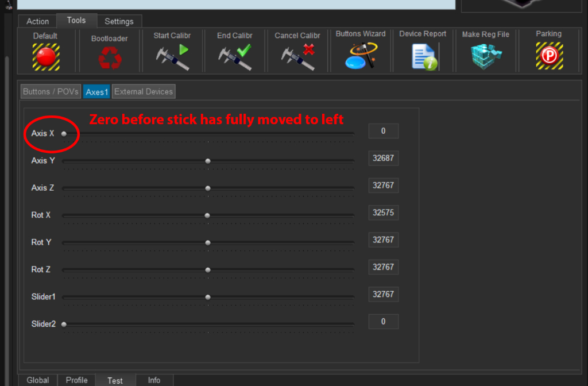
Task: Launch the Buttons Wizard
Action: 361,56
